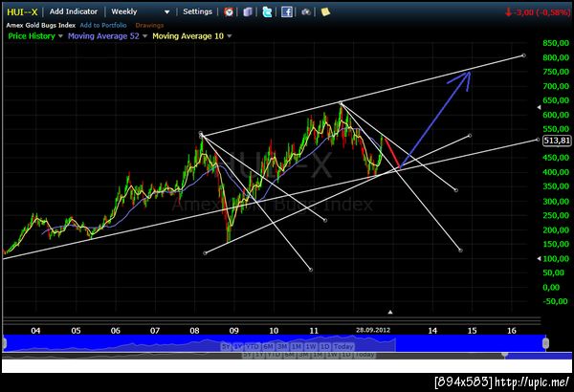Expand the Price History dropdown arrow

click(60, 36)
